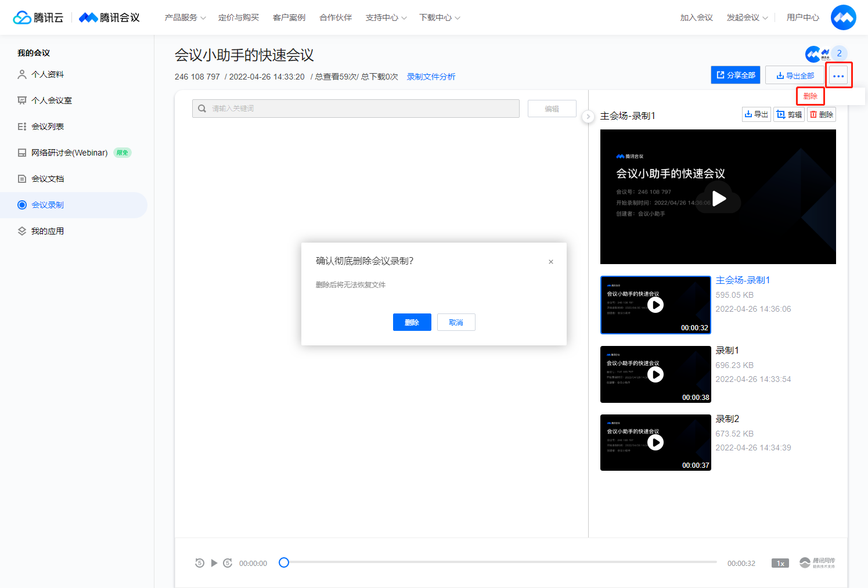Collapse the transcript panel with arrow circle

coord(588,117)
